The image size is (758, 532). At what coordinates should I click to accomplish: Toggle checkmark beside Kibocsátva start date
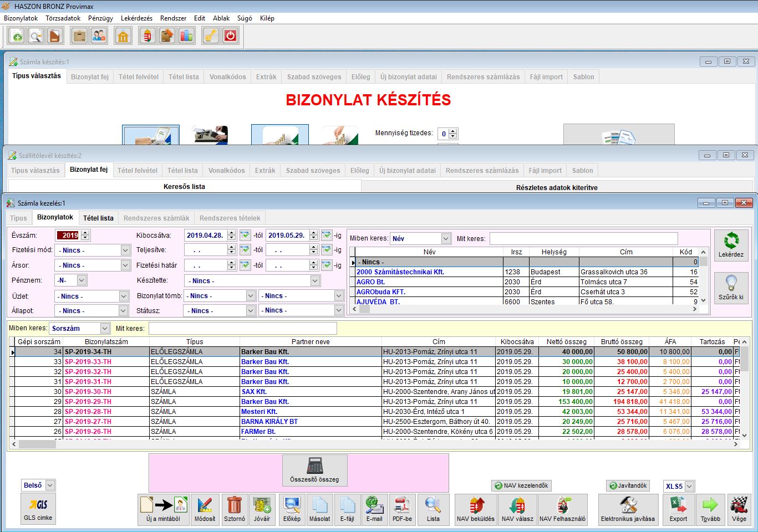coord(245,236)
